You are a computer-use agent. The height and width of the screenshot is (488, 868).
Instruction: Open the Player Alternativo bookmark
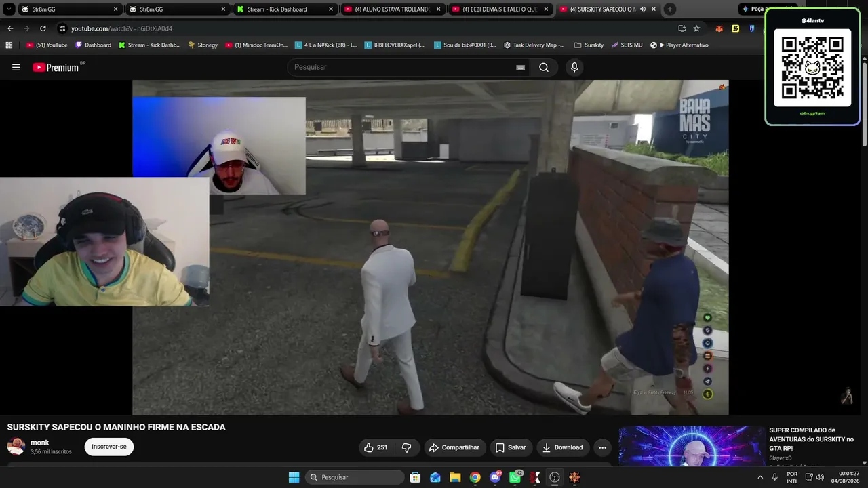click(x=679, y=45)
